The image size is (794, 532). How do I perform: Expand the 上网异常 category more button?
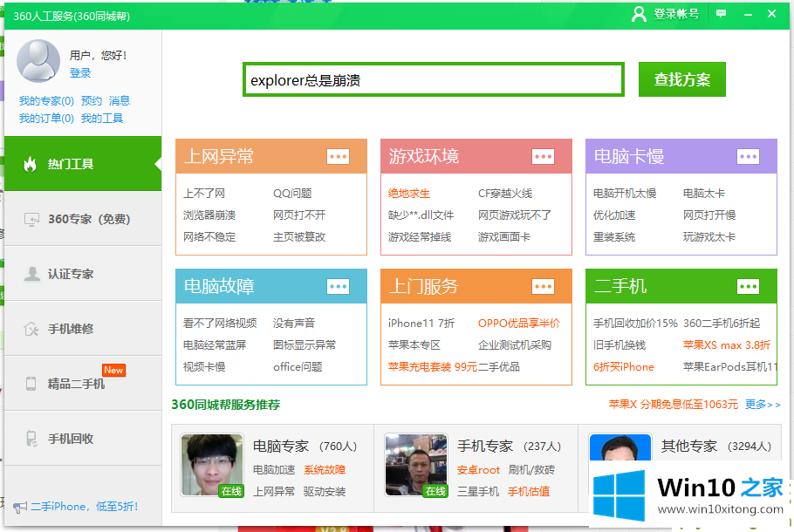(338, 157)
